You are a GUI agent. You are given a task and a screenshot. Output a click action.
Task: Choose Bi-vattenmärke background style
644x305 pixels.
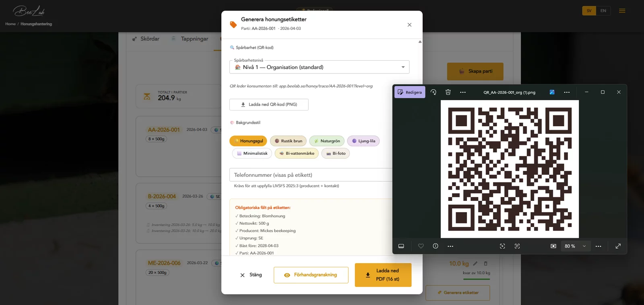coord(297,154)
